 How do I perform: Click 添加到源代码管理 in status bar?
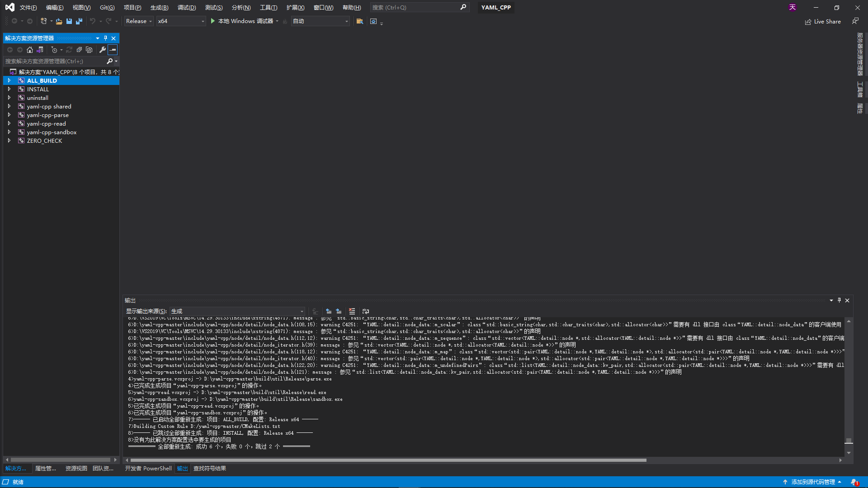tap(813, 482)
